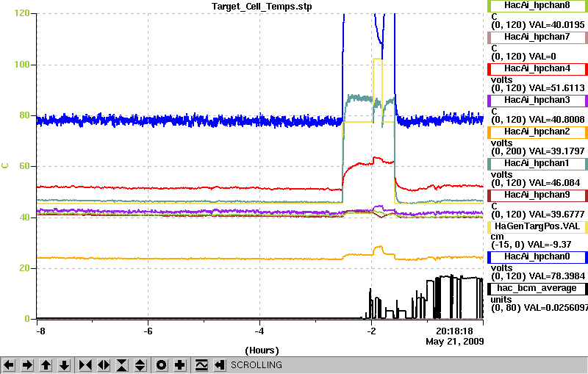Click the VAL=46.084 readout text
The height and width of the screenshot is (374, 588).
coord(554,183)
